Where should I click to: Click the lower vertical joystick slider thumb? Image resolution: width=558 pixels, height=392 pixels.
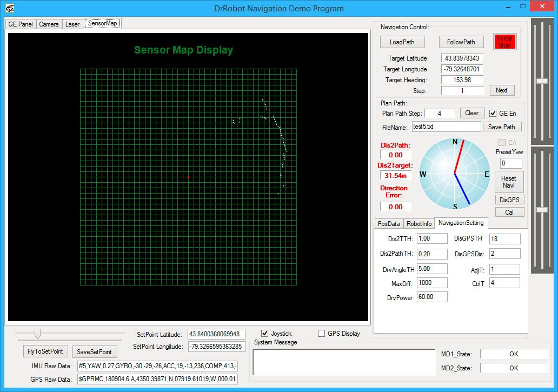coord(542,210)
